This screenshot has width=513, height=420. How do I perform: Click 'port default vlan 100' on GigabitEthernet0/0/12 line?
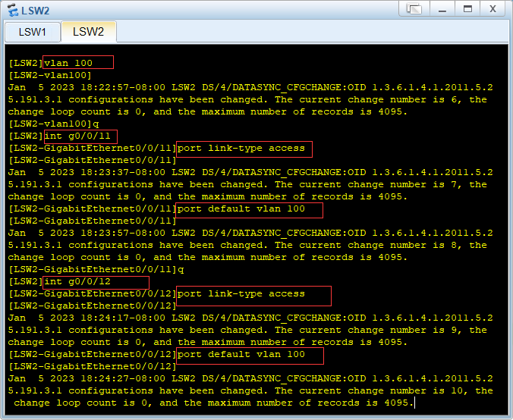coord(241,354)
